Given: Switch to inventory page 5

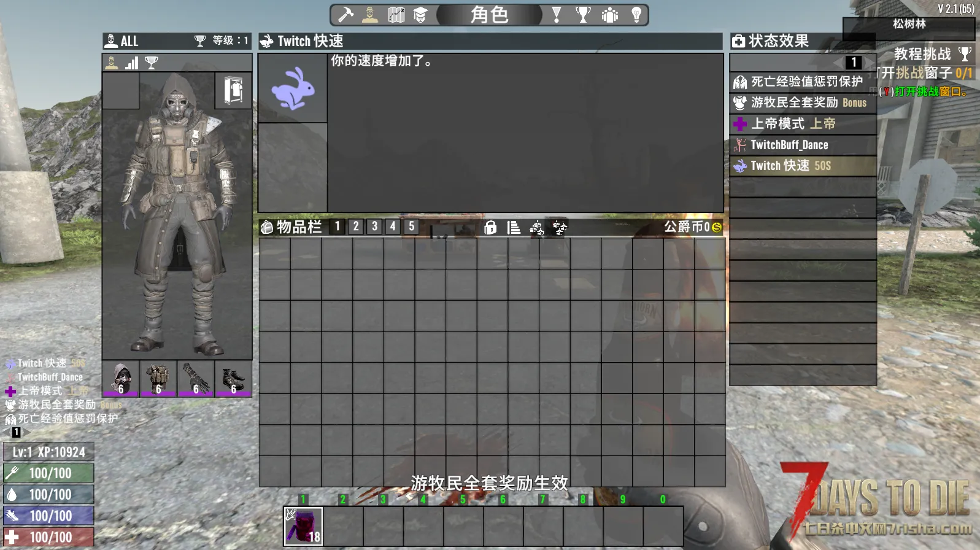Looking at the screenshot, I should coord(412,227).
